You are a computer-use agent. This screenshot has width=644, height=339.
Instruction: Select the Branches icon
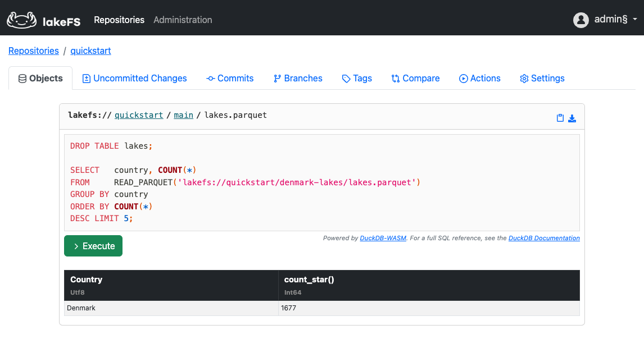point(276,78)
